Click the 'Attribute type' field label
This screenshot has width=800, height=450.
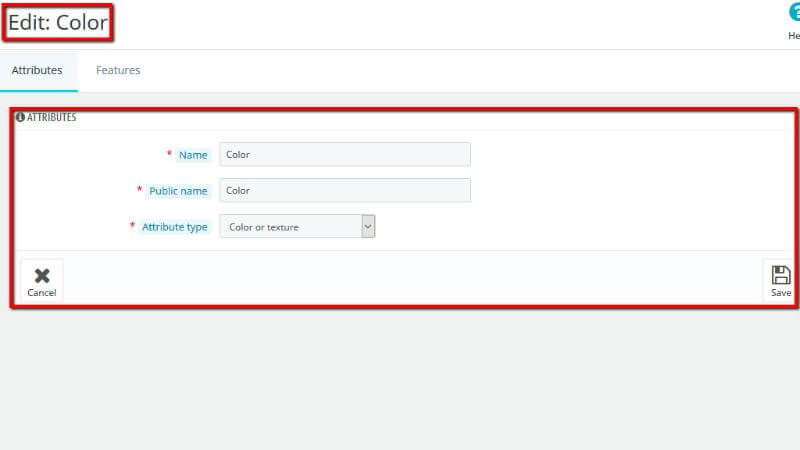coord(174,227)
